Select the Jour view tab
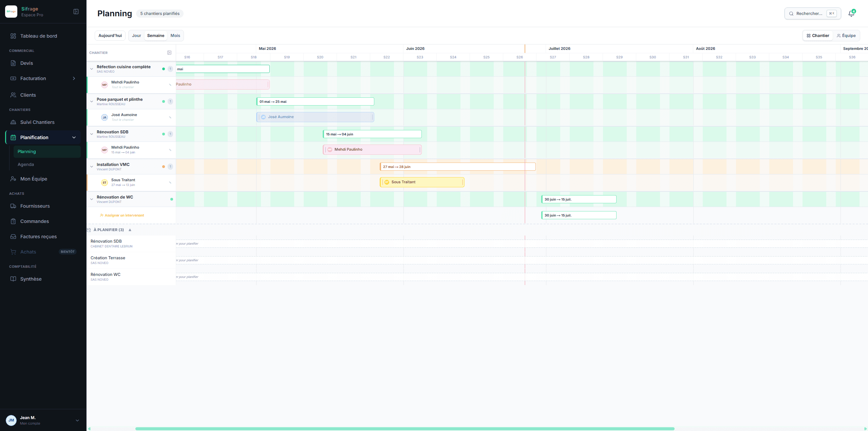This screenshot has width=868, height=431. [x=136, y=36]
